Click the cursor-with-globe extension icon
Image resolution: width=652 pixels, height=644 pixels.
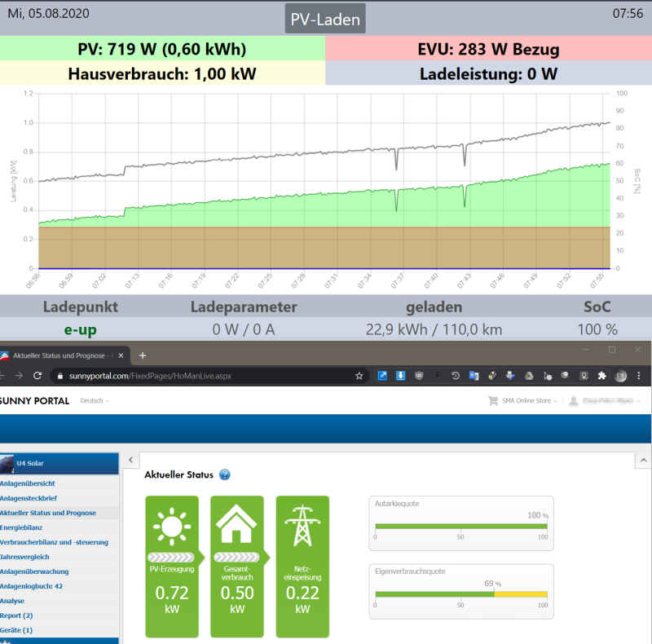click(x=548, y=376)
